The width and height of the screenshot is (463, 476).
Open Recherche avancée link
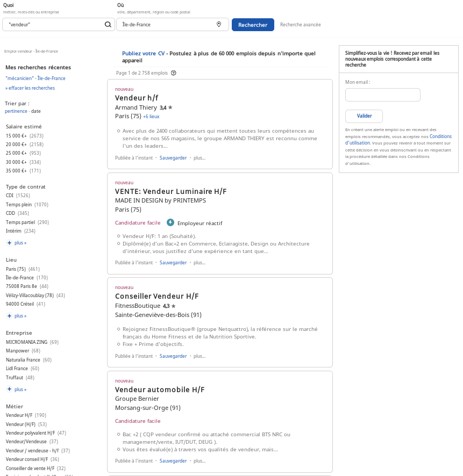click(x=300, y=25)
